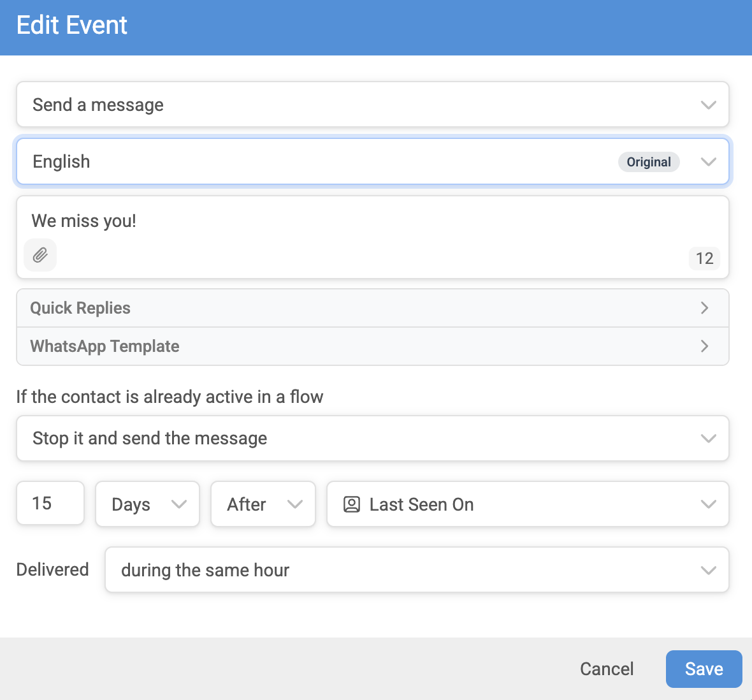Expand the Quick Replies section

(x=373, y=308)
